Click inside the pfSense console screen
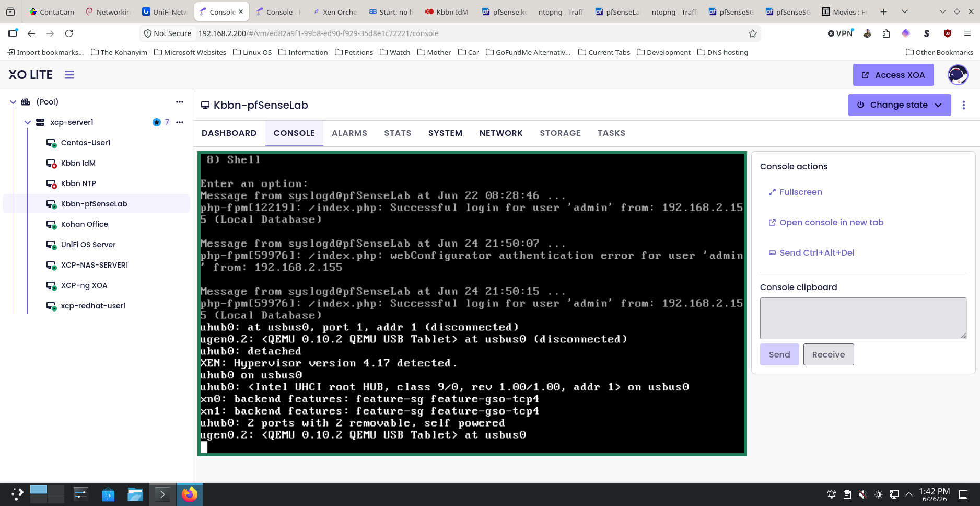Image resolution: width=980 pixels, height=506 pixels. pos(472,304)
